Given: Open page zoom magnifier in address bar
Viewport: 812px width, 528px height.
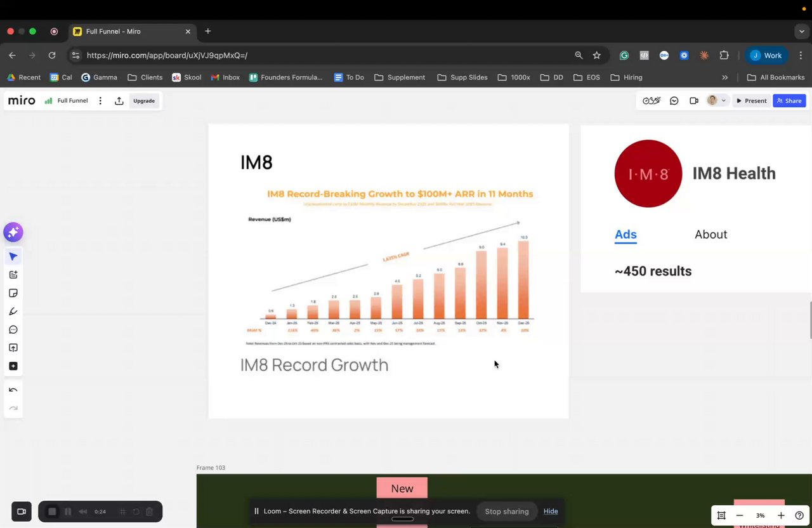Looking at the screenshot, I should tap(579, 55).
